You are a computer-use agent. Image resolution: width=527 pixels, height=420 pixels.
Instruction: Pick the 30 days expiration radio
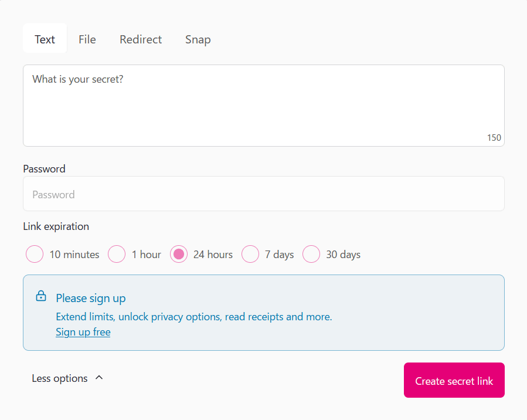pyautogui.click(x=311, y=255)
